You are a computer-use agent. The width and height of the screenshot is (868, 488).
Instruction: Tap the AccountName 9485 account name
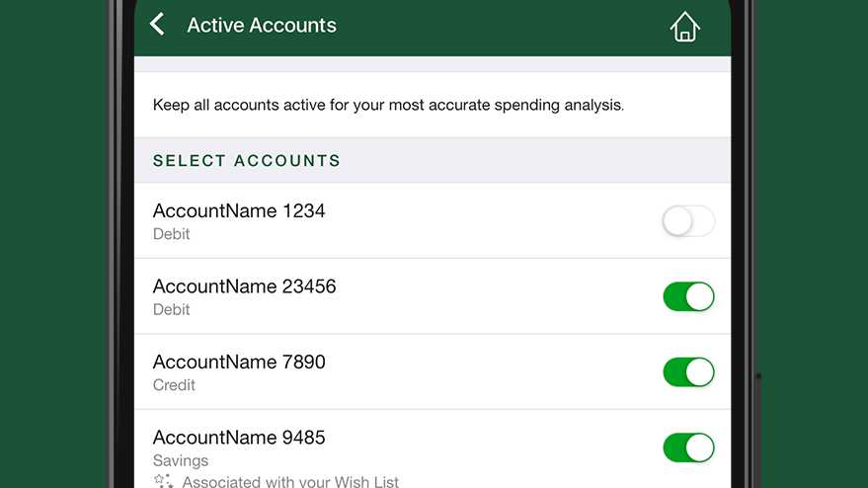click(239, 438)
